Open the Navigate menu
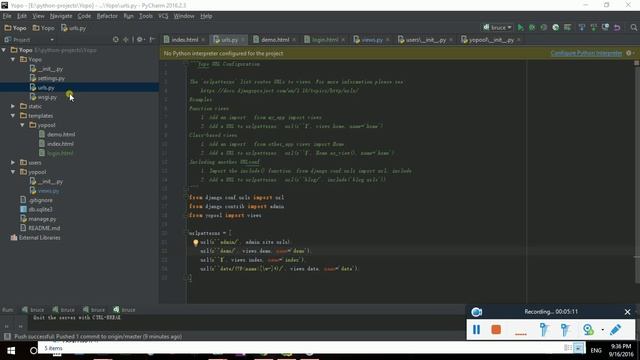 61,16
